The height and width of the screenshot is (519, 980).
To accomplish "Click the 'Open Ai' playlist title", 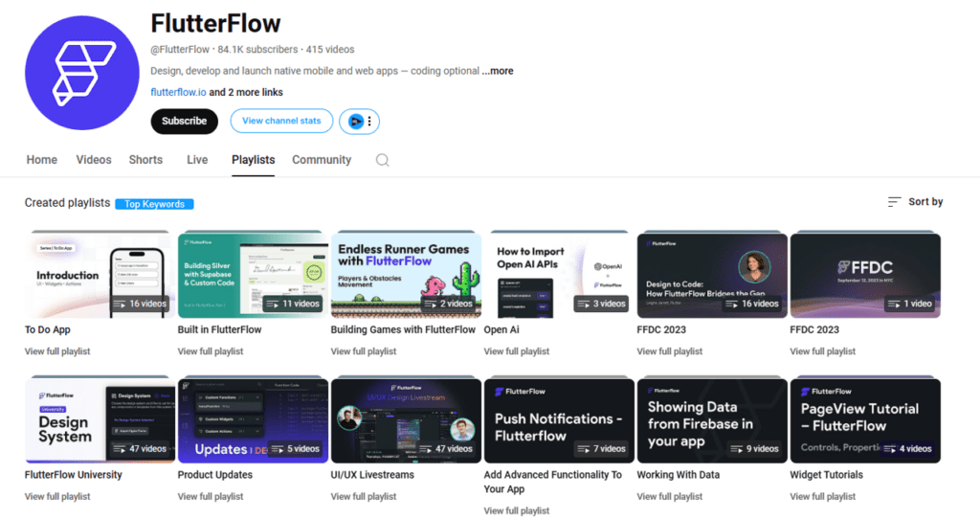I will click(501, 329).
